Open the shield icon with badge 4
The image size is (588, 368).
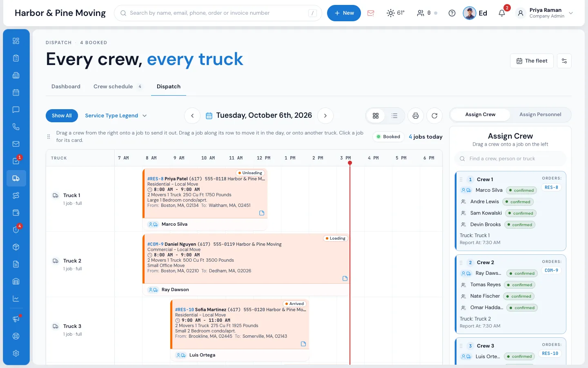coord(16,230)
